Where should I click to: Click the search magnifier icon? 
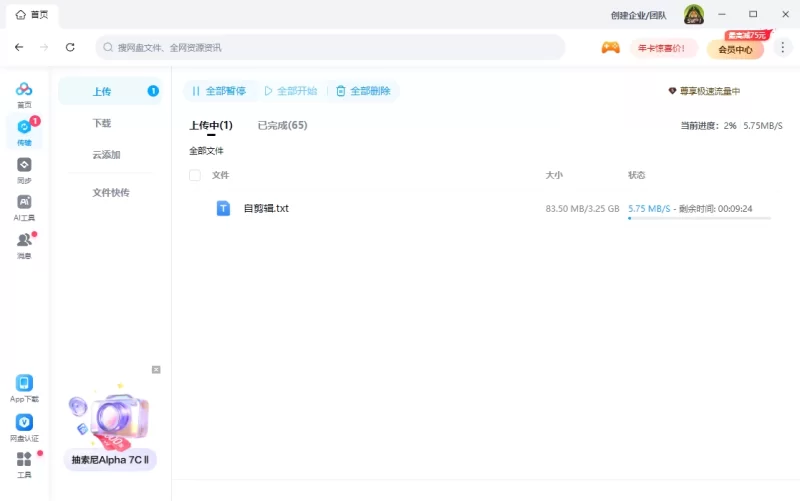tap(108, 47)
